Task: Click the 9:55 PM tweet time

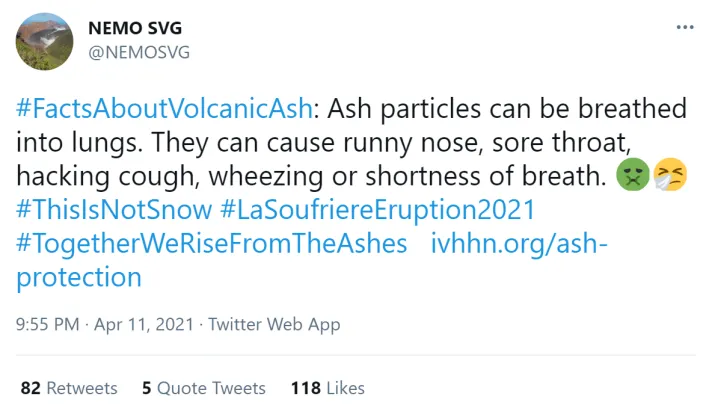Action: (49, 324)
